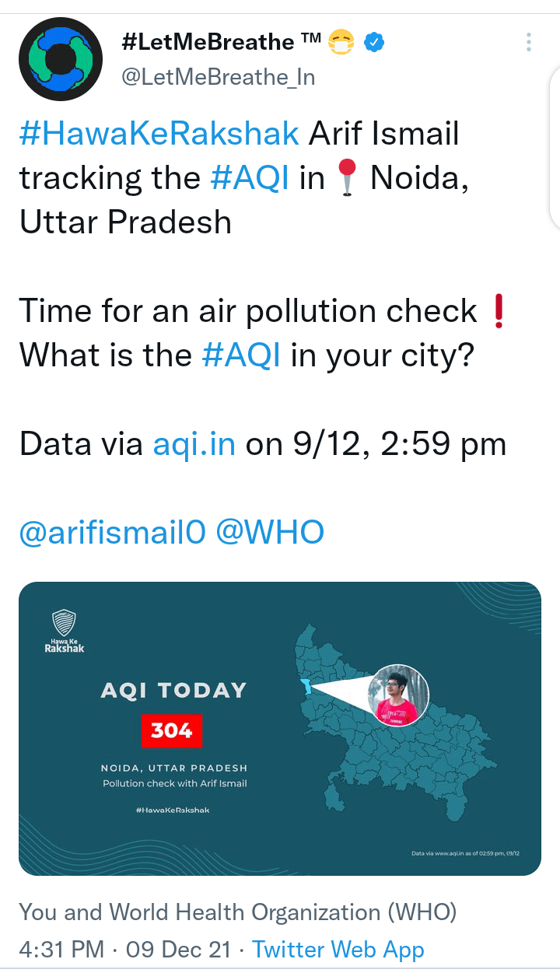560x980 pixels.
Task: Click the blue verified badge
Action: 376,43
